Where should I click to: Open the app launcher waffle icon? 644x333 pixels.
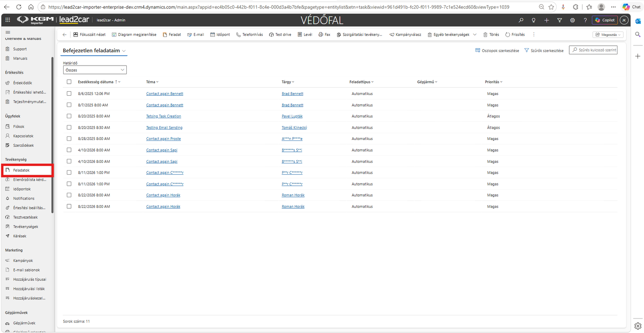tap(8, 20)
